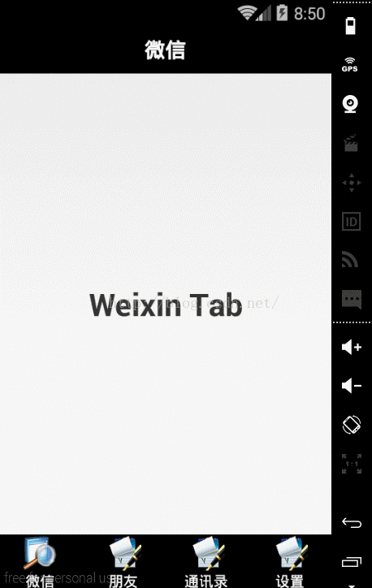Open the camera widget in the sidebar

click(x=351, y=104)
